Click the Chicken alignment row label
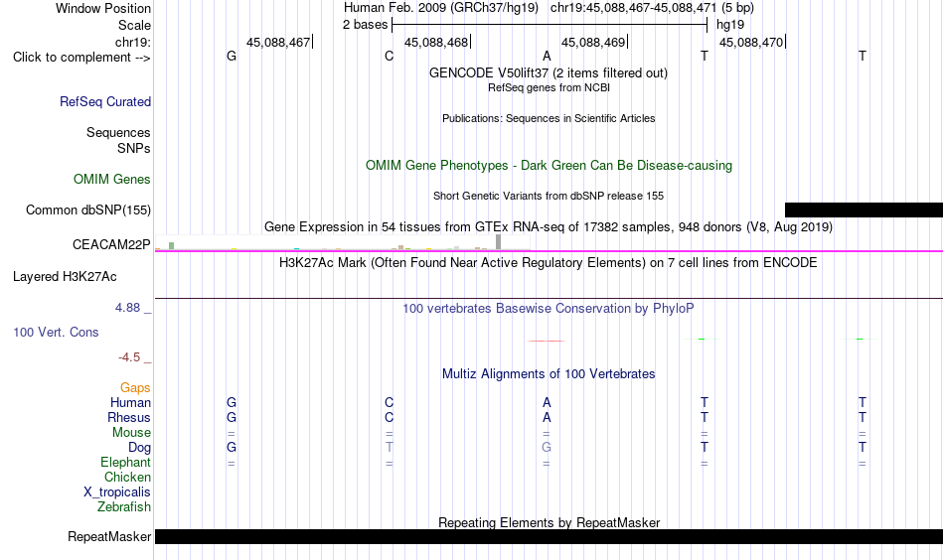 (x=127, y=477)
